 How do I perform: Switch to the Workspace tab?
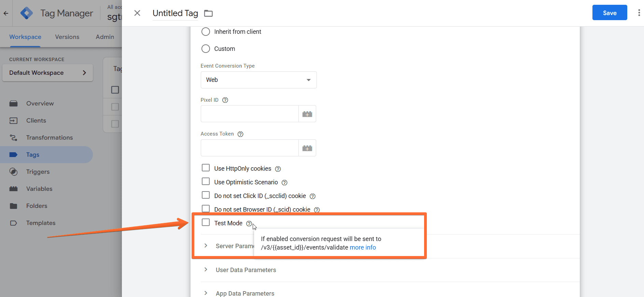point(25,37)
